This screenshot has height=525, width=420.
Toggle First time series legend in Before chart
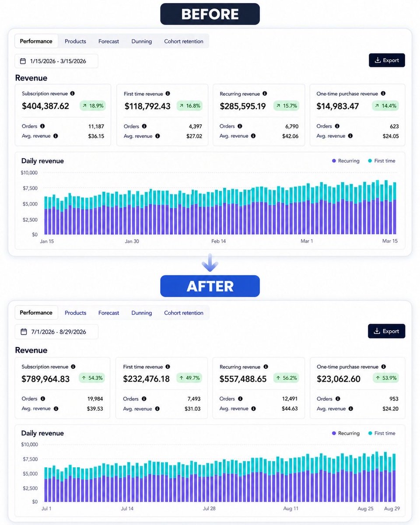pos(381,161)
